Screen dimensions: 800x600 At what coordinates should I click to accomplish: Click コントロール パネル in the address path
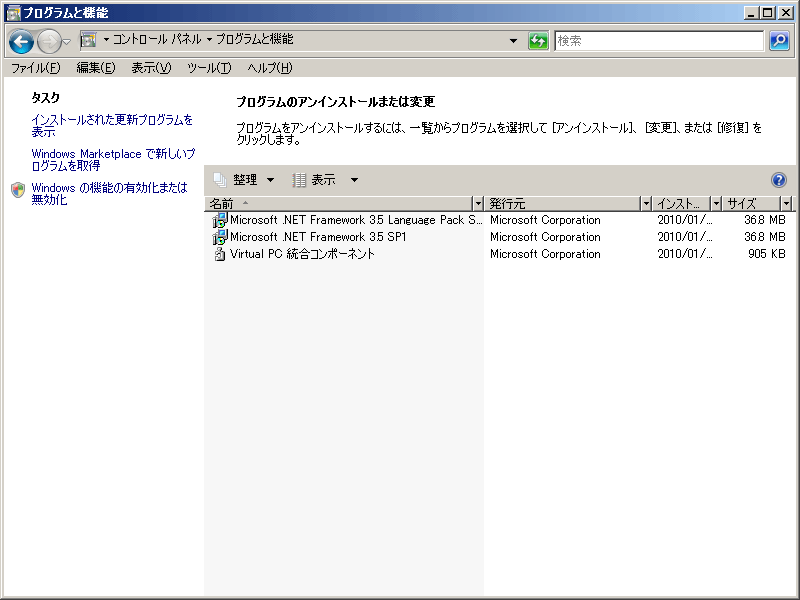click(x=157, y=39)
